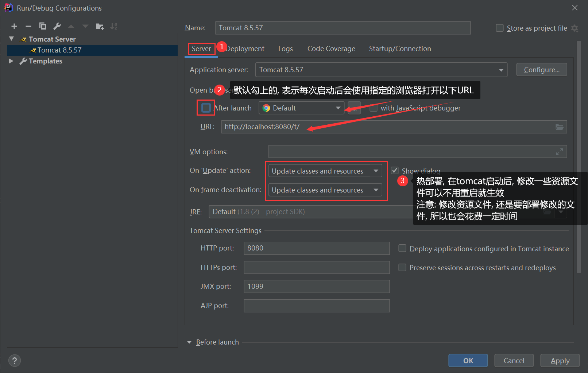The width and height of the screenshot is (588, 373).
Task: Create new folder icon in toolbar
Action: (100, 26)
